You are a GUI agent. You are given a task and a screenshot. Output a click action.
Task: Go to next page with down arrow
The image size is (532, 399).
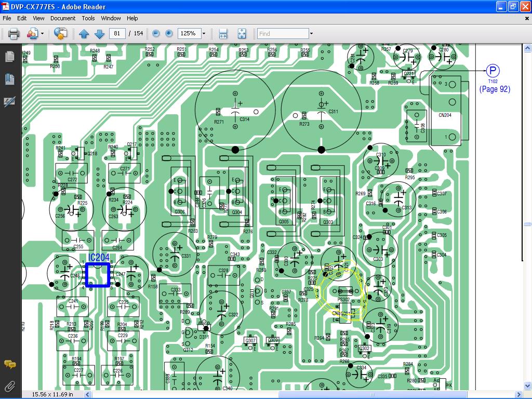pyautogui.click(x=99, y=34)
